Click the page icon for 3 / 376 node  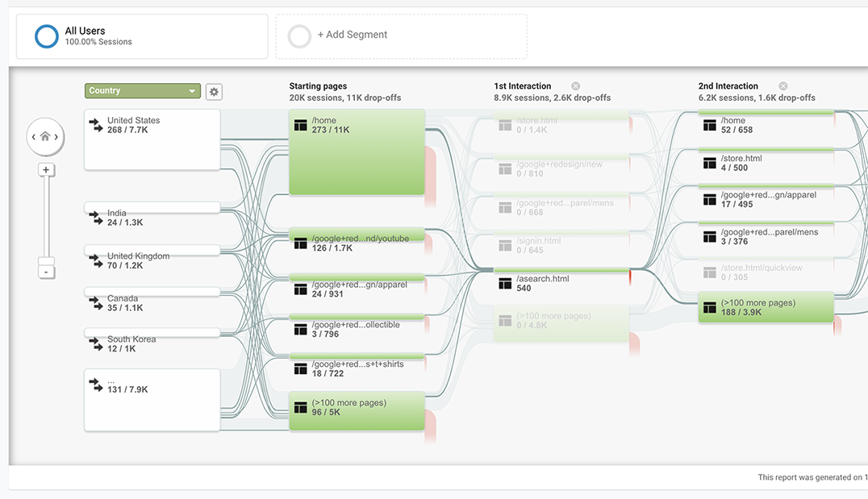(710, 237)
